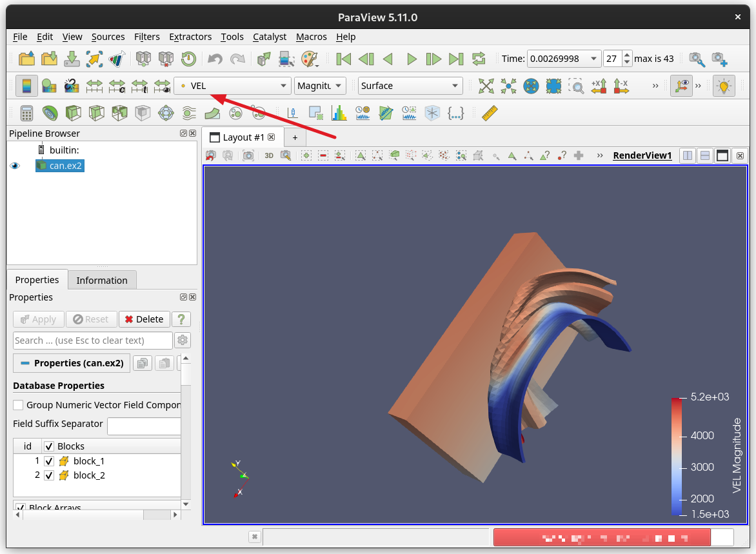Open the Magnitude component dropdown

(320, 86)
